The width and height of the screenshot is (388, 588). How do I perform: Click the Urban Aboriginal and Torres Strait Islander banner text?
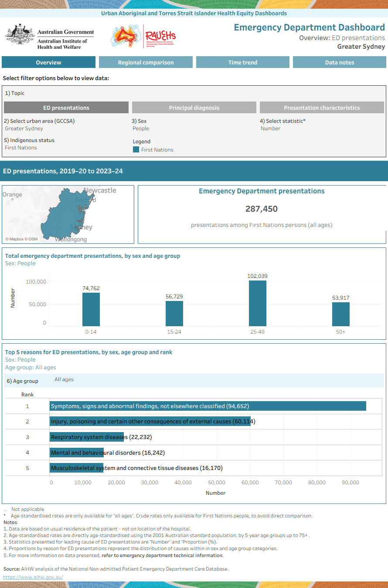coord(194,14)
